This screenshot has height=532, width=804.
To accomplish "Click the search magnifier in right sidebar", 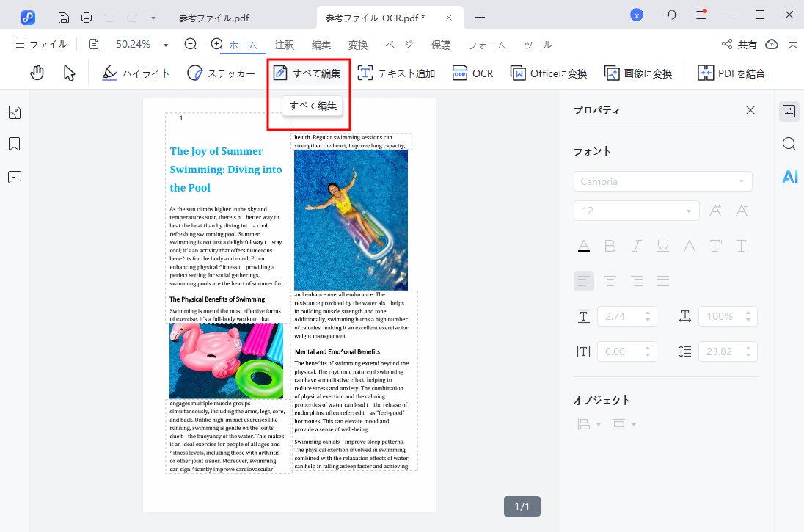I will (x=789, y=144).
